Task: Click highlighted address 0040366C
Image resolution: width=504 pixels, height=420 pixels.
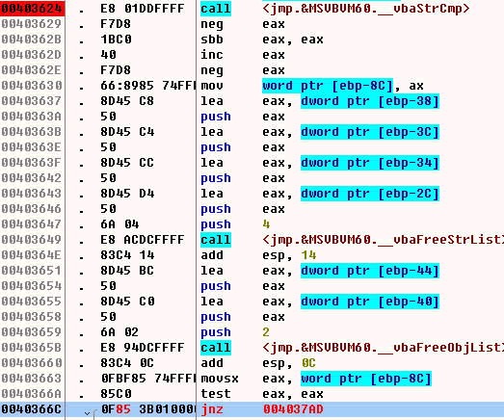Action: click(x=32, y=409)
